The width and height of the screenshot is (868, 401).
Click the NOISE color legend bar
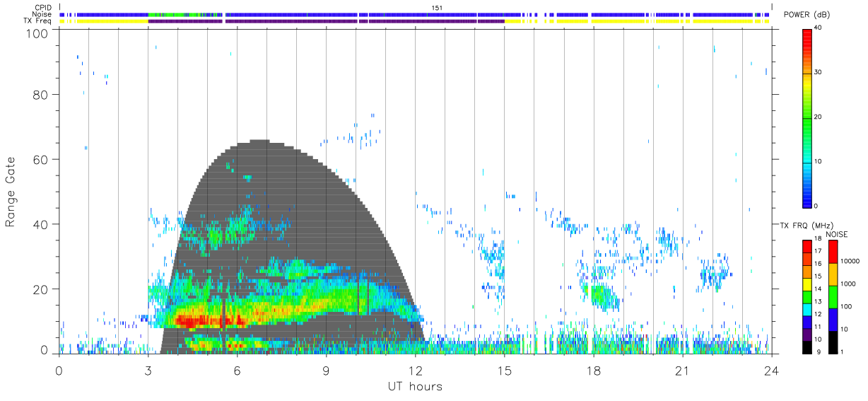[x=833, y=296]
